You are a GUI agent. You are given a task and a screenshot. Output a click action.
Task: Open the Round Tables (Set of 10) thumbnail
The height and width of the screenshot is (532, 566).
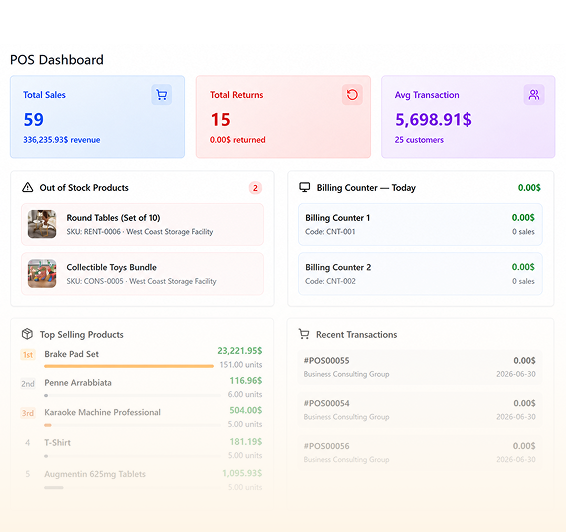tap(42, 224)
